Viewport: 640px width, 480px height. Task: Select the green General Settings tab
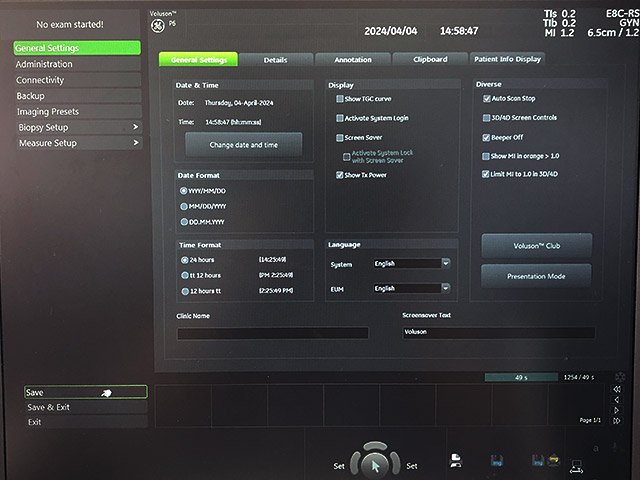click(198, 60)
